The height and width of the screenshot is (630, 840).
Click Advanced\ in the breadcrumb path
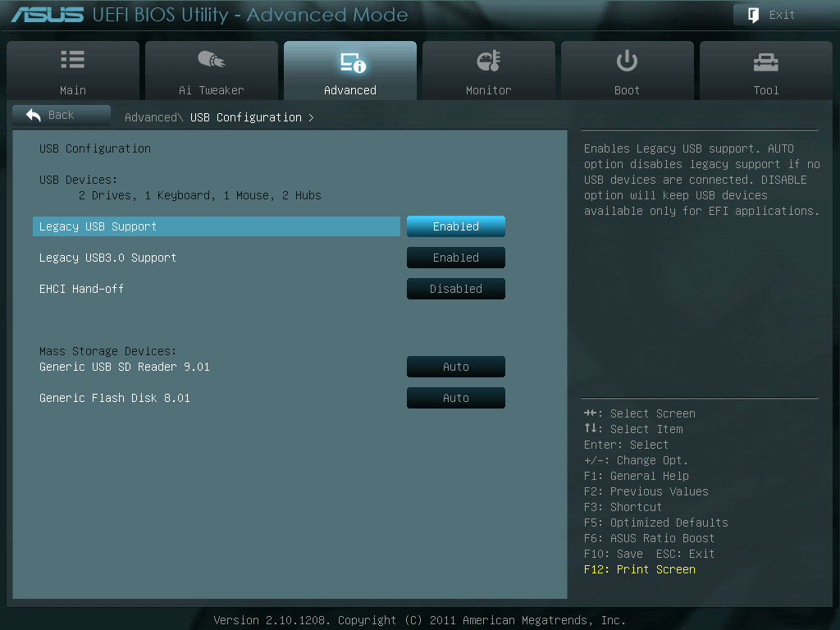pyautogui.click(x=153, y=117)
